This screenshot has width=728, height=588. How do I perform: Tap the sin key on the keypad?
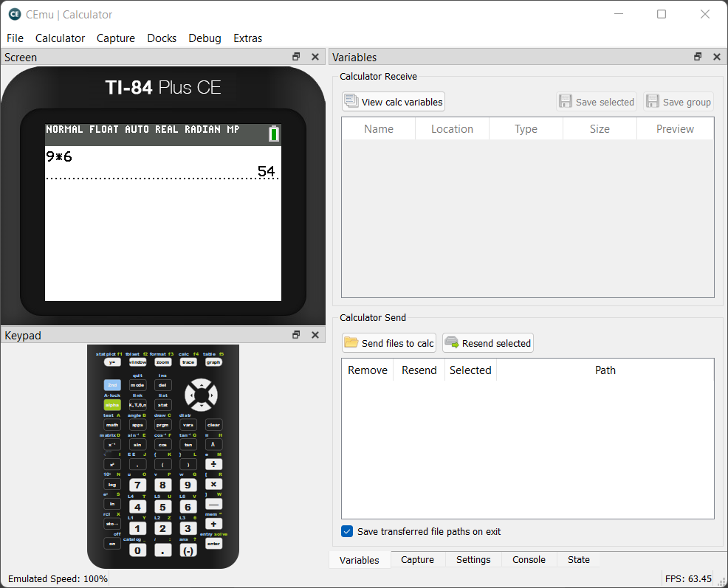pos(137,445)
